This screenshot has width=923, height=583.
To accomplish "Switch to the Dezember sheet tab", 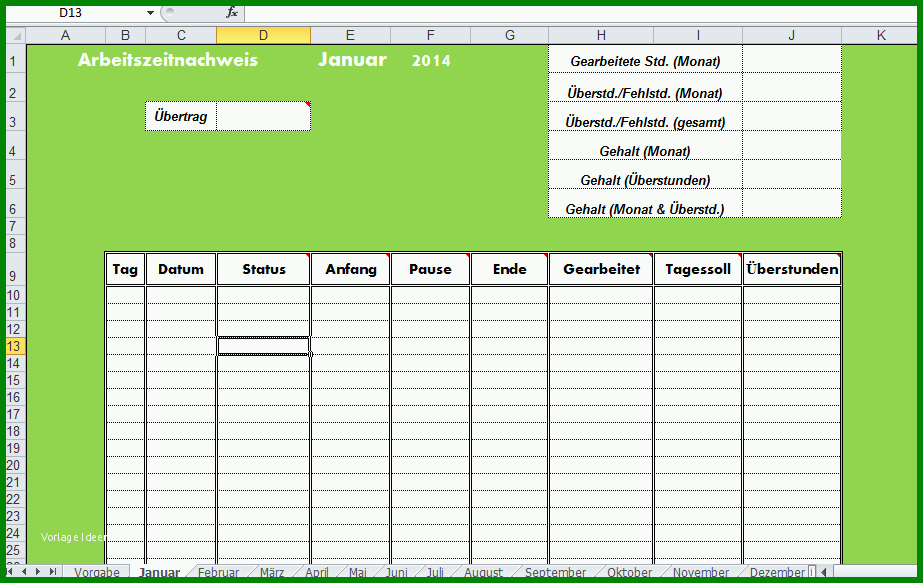I will point(777,572).
